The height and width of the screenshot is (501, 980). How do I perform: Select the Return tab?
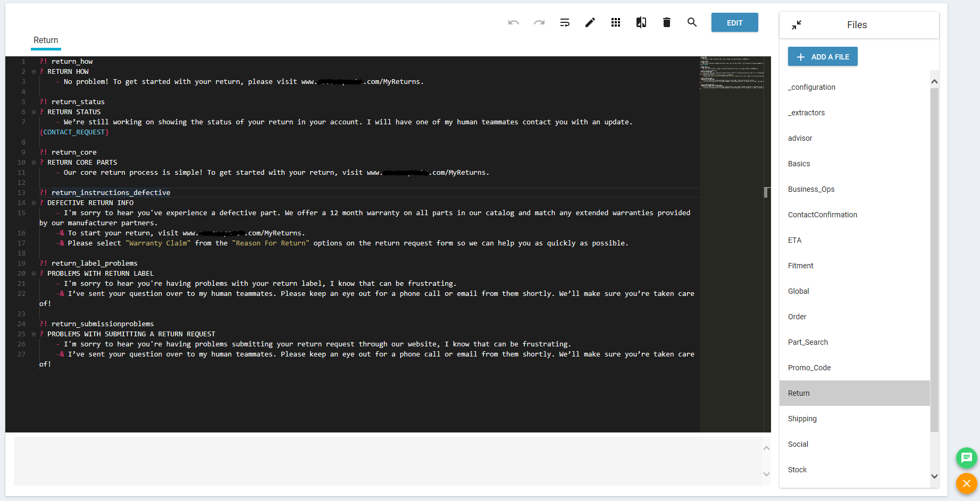coord(46,40)
